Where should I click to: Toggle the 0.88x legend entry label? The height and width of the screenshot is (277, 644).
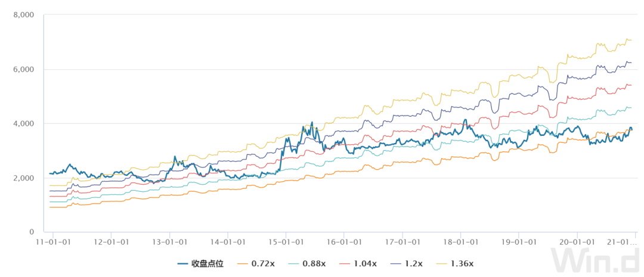click(314, 263)
